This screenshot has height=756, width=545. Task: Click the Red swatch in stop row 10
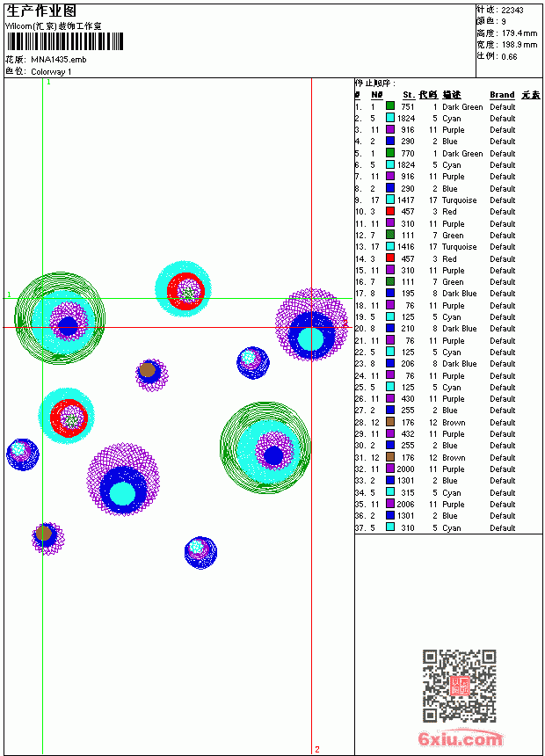pyautogui.click(x=390, y=211)
